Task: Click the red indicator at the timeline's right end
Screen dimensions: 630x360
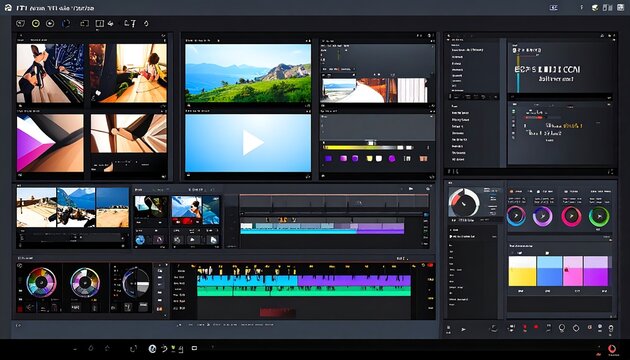Action: pos(430,265)
